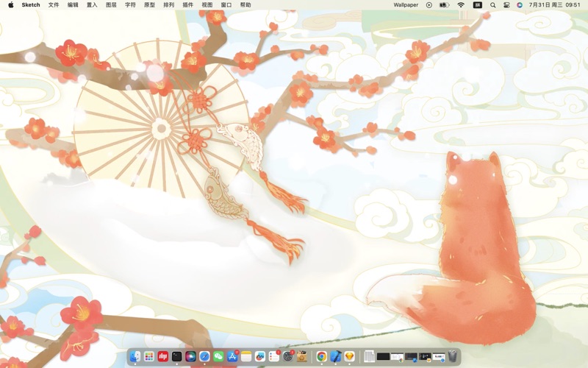The width and height of the screenshot is (588, 368).
Task: Open Control Center from menu bar
Action: 506,4
